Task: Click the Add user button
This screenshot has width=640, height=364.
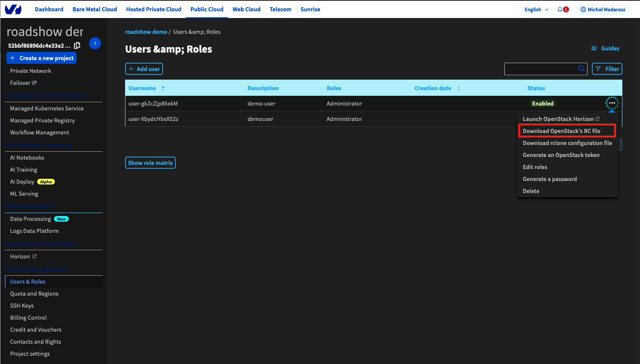Action: coord(144,69)
